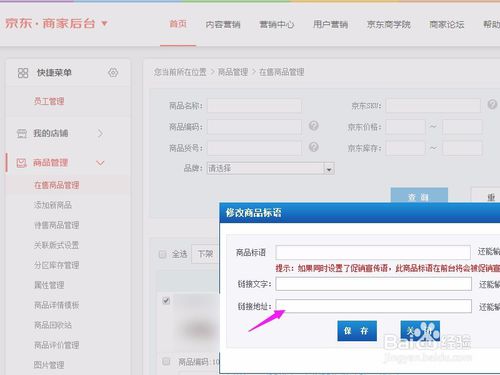Image resolution: width=500 pixels, height=375 pixels.
Task: Focus 京东库存 minimum field
Action: 406,148
